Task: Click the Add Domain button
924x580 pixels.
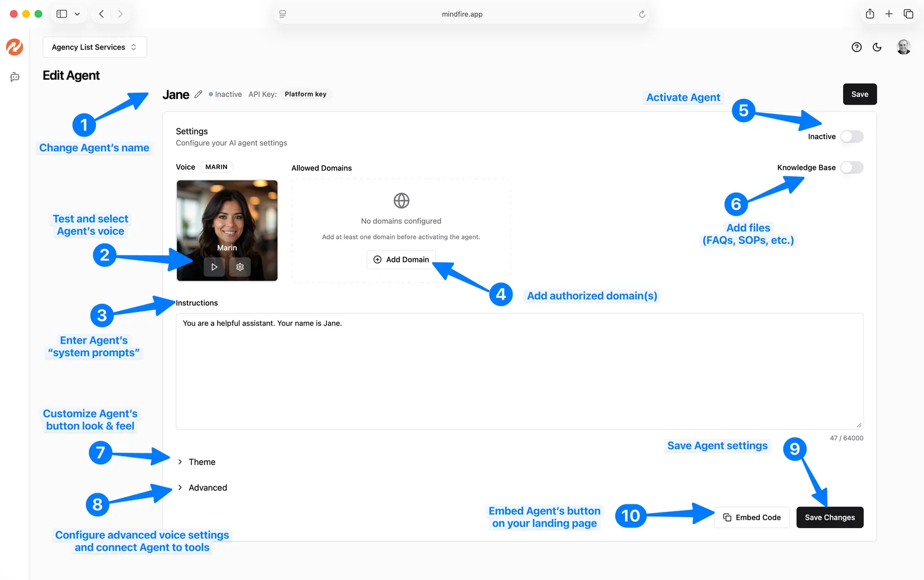Action: pyautogui.click(x=401, y=259)
